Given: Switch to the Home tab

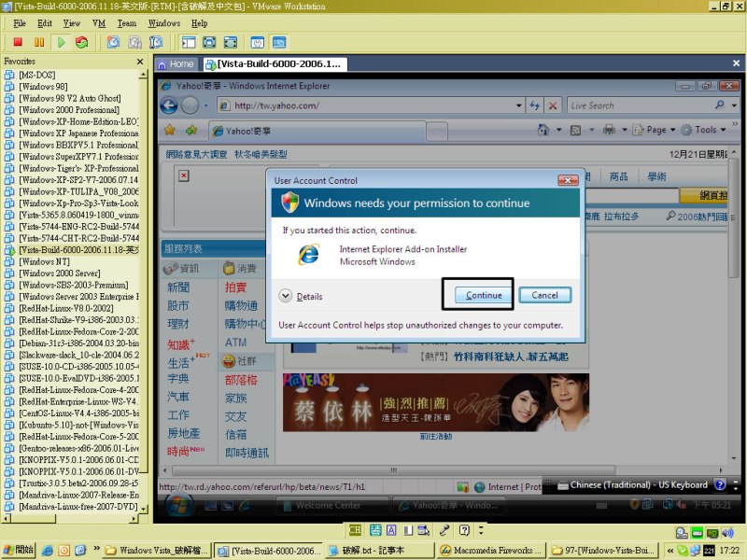Looking at the screenshot, I should [x=176, y=64].
